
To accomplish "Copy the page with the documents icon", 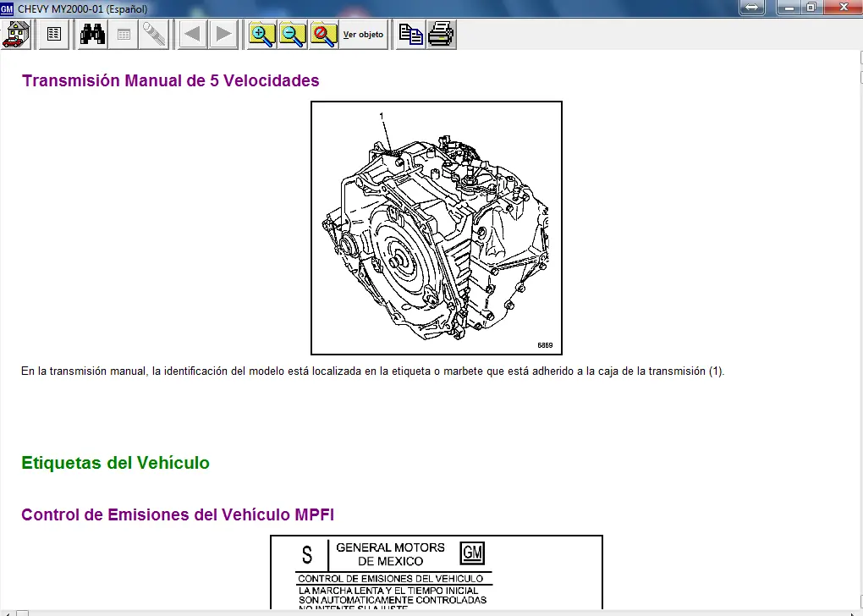I will pos(410,34).
